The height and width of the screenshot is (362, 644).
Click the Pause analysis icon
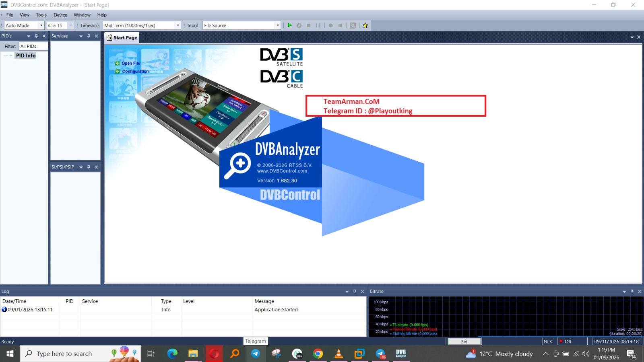tap(318, 25)
